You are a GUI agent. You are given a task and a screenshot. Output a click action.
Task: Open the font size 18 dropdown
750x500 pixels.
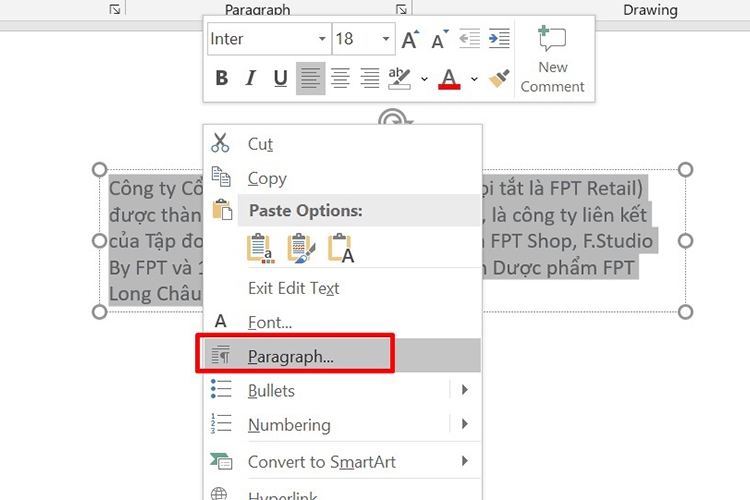point(386,39)
